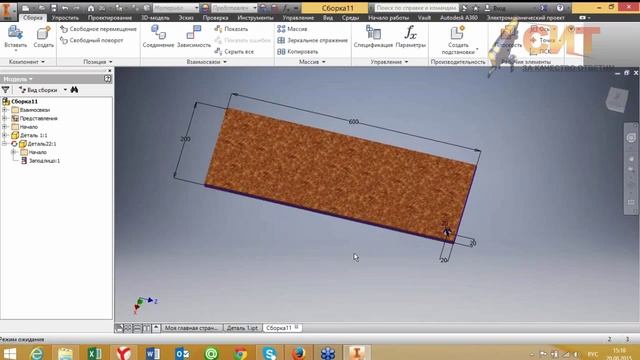
Task: Click the navigation wheel on the navigation bar
Action: 631,138
